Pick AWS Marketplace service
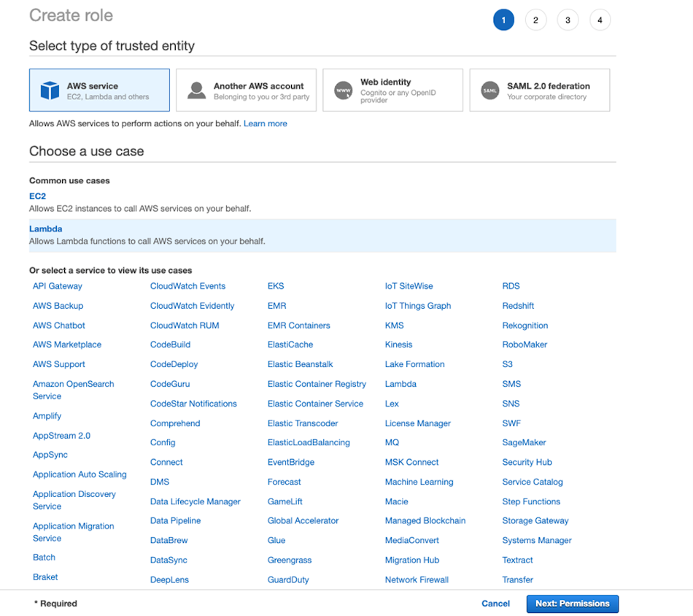The image size is (693, 616). tap(66, 344)
